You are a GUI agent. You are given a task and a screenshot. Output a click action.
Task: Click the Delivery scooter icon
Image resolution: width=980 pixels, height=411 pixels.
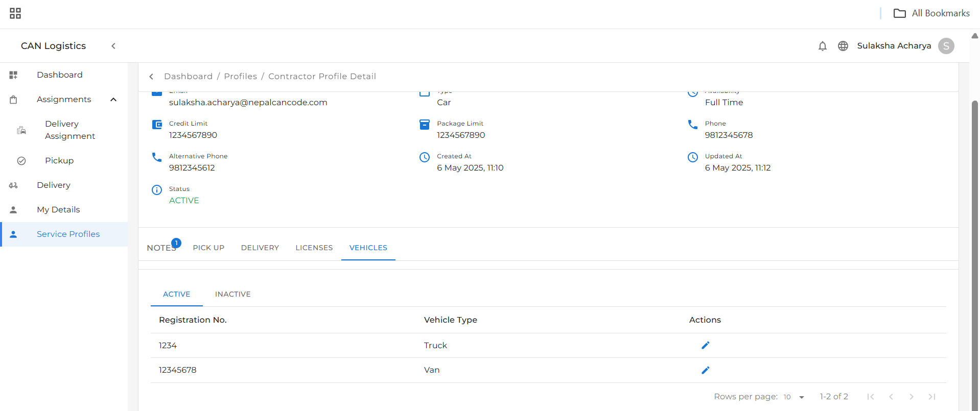coord(13,185)
